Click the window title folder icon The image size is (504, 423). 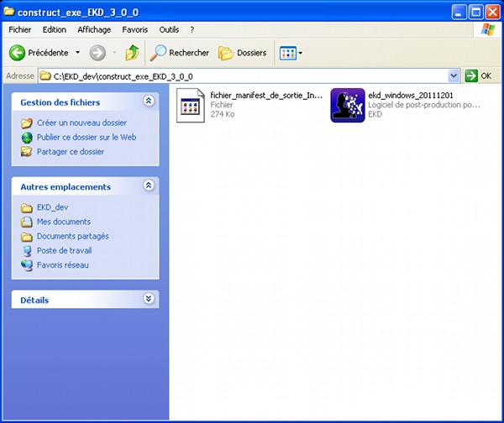pyautogui.click(x=8, y=11)
